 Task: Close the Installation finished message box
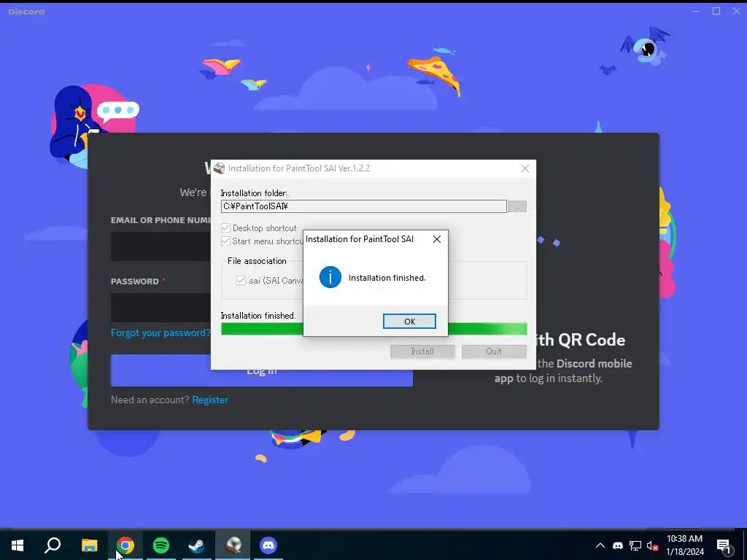tap(436, 239)
